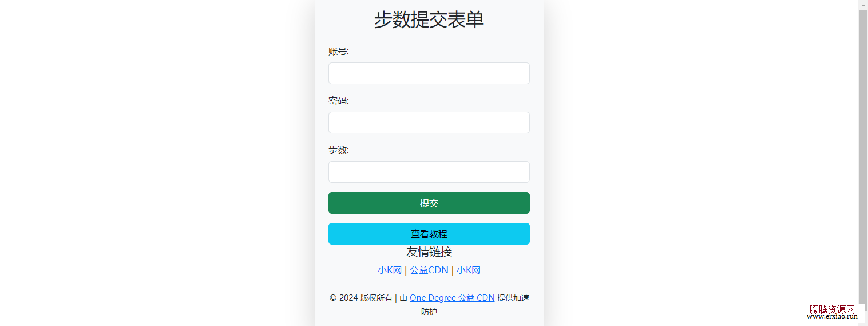Click the 友情链接 section heading

[429, 252]
